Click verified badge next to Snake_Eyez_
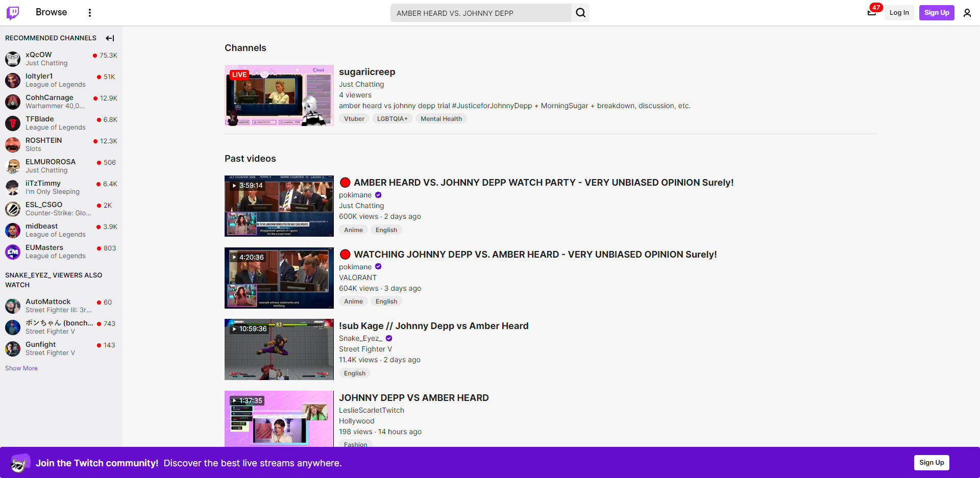The height and width of the screenshot is (478, 980). (x=389, y=338)
